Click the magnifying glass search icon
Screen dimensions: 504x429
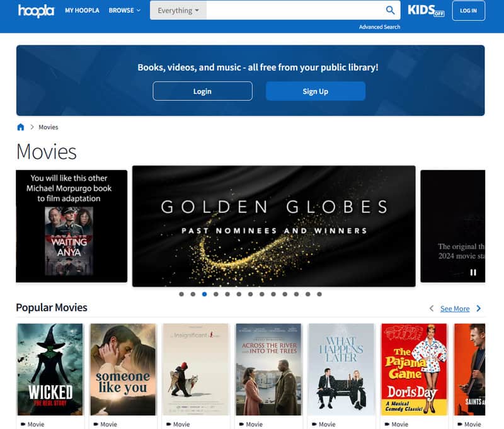391,10
